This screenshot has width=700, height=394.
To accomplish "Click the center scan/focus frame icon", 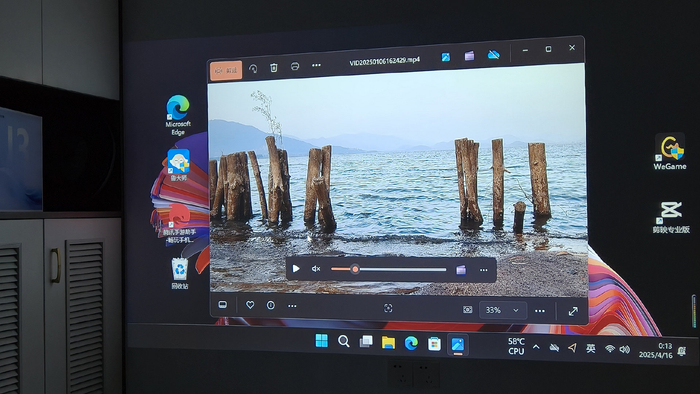I will click(x=388, y=308).
